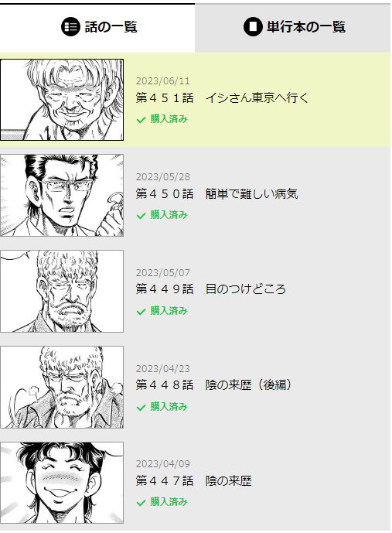Open the thumbnail for episode 451

pos(62,100)
